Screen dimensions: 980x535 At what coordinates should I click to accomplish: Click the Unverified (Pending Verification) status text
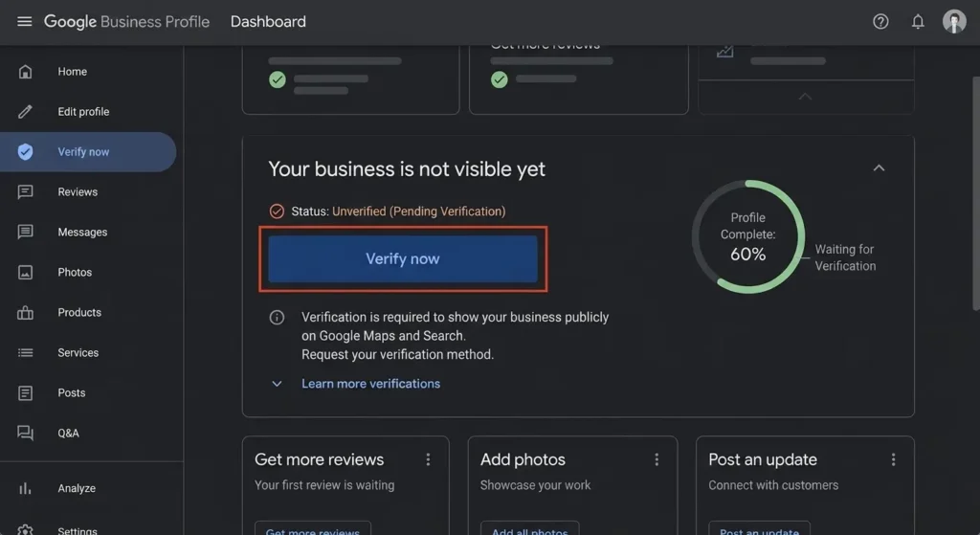[x=419, y=212]
